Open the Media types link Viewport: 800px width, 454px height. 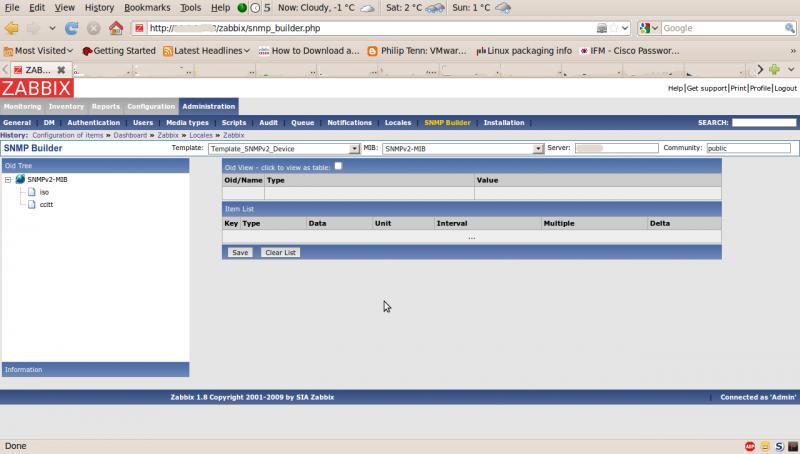tap(187, 122)
